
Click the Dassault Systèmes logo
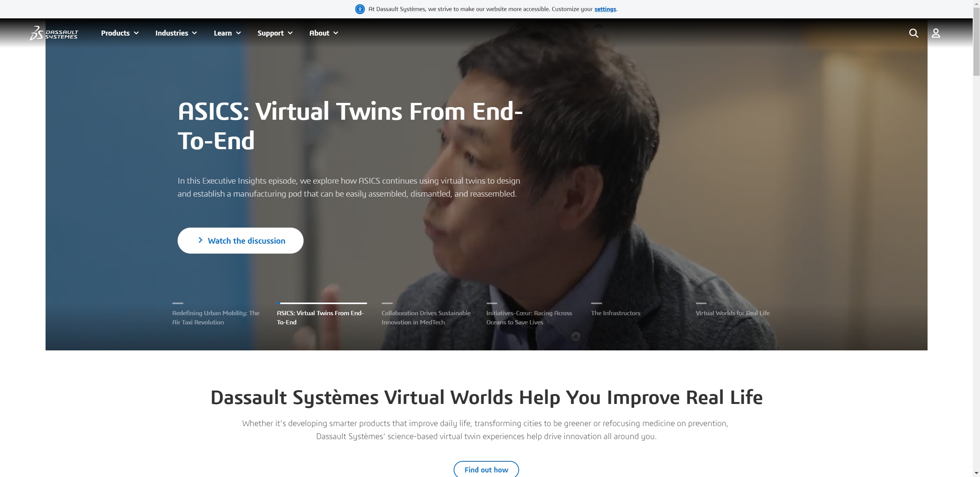[x=54, y=33]
